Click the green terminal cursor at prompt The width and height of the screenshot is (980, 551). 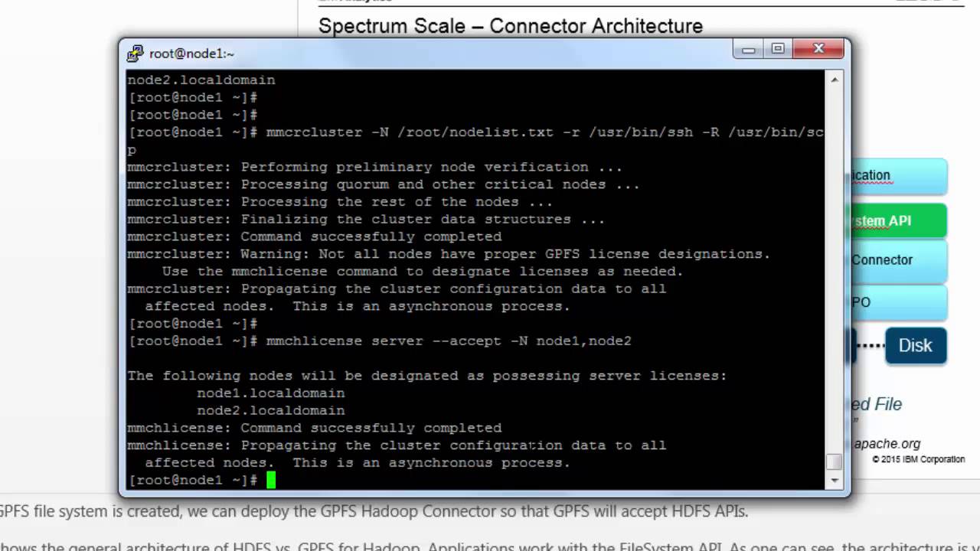270,480
